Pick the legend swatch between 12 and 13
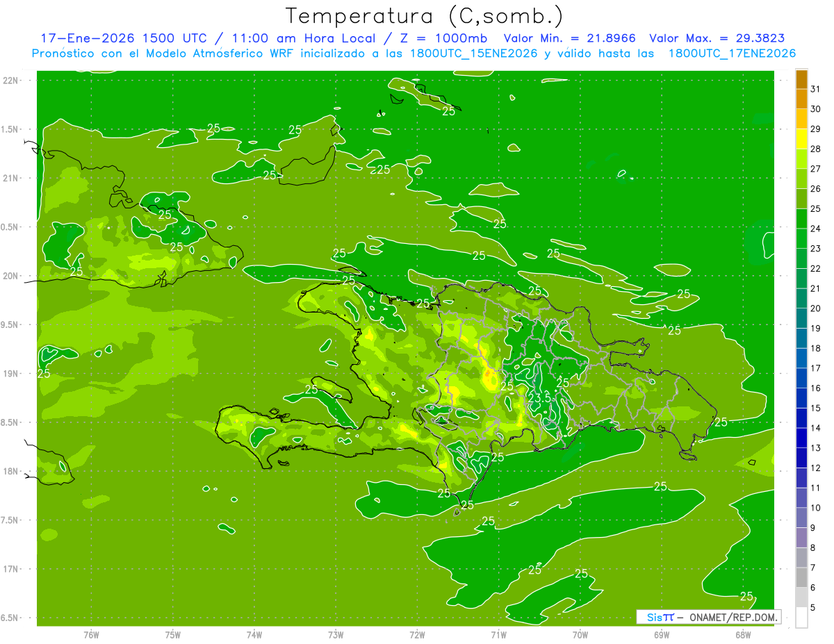Screen dimensions: 834x644 (x=801, y=458)
